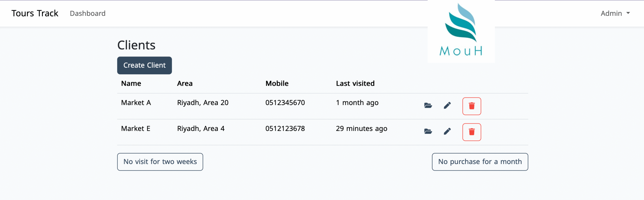Open the folder icon for Market E
The width and height of the screenshot is (644, 200).
point(428,131)
